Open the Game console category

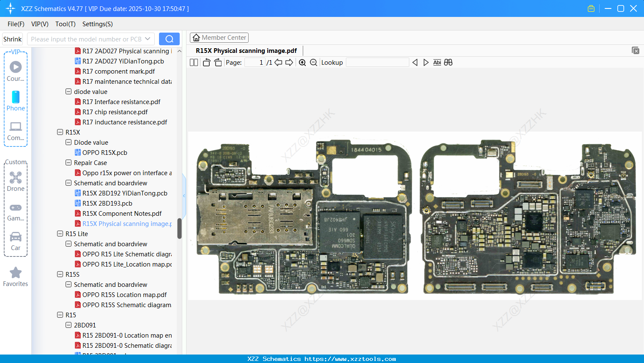tap(16, 212)
